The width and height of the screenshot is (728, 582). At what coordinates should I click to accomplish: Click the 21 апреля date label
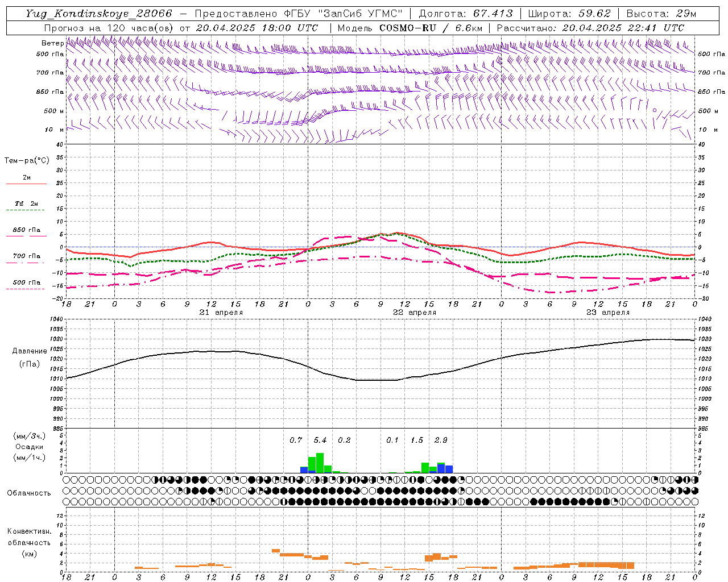coord(221,313)
